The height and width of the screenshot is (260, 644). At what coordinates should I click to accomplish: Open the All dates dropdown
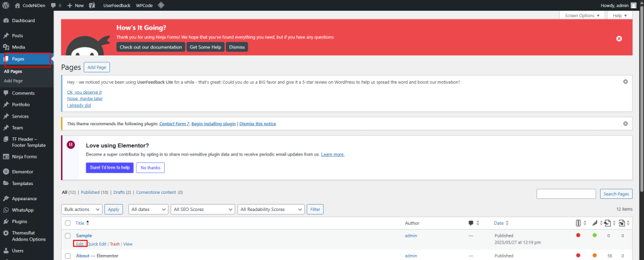point(148,209)
